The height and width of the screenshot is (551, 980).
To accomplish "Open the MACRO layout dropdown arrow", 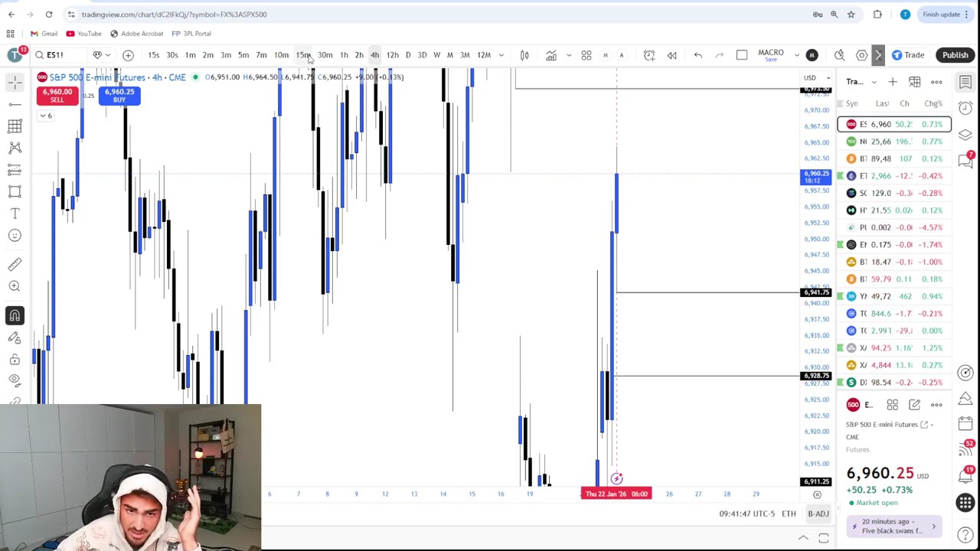I will point(797,55).
